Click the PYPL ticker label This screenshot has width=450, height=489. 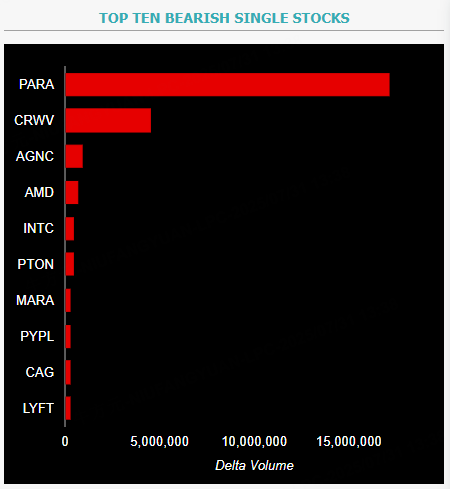coord(37,336)
